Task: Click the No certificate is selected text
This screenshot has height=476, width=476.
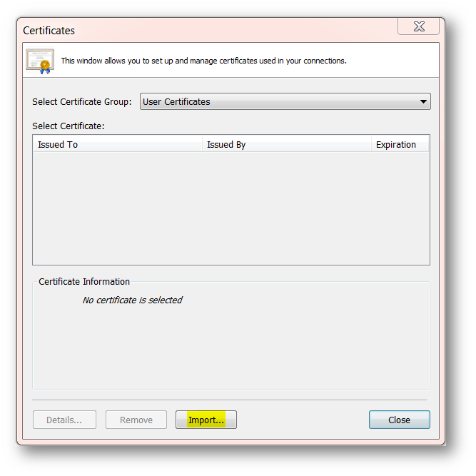Action: pos(132,300)
